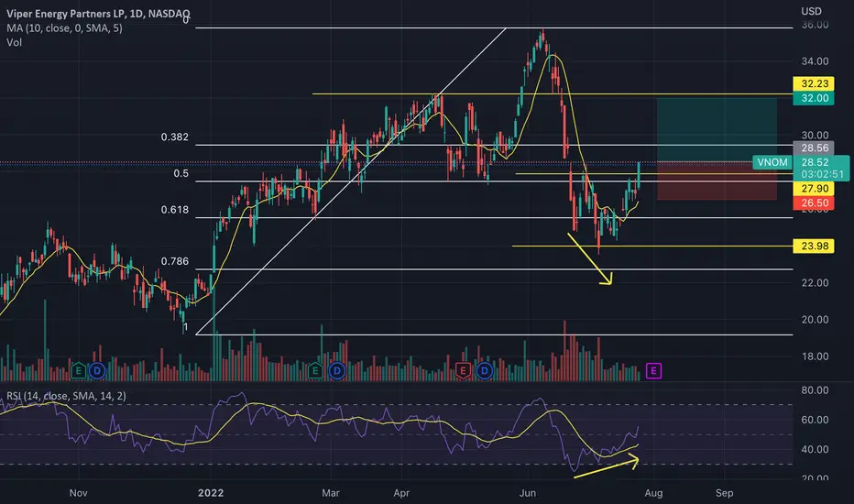The height and width of the screenshot is (504, 854).
Task: Open purple upcoming earnings E marker
Action: tap(653, 371)
